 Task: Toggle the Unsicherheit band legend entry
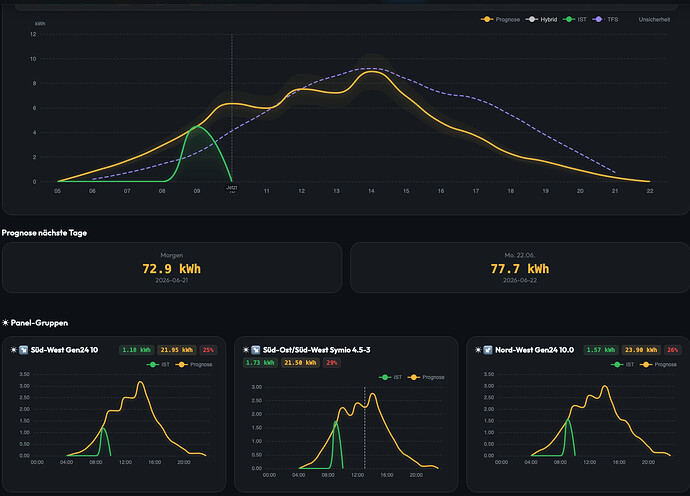tap(654, 19)
